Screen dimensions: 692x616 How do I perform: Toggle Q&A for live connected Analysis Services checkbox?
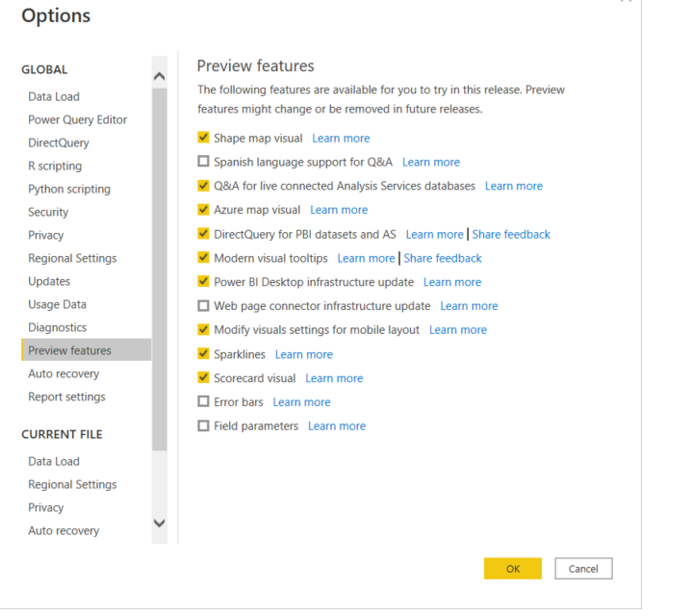click(203, 185)
